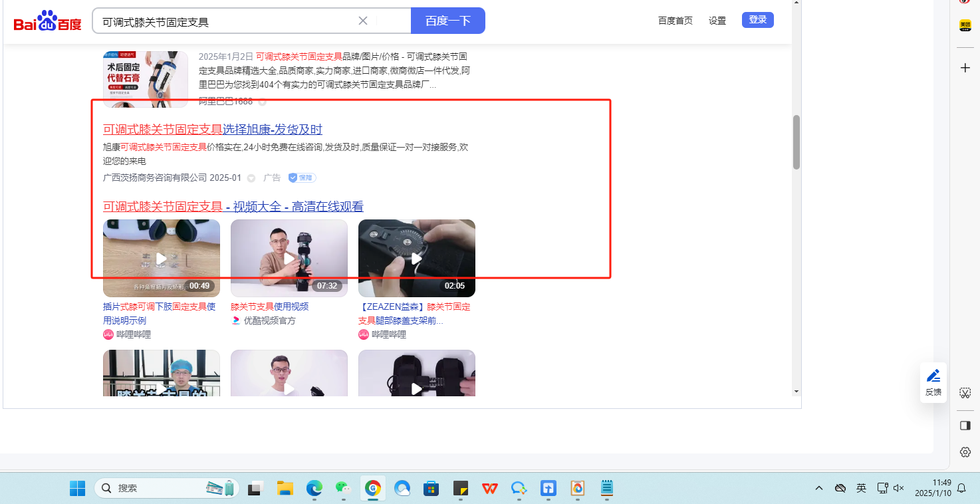Open WeChat from the taskbar
The height and width of the screenshot is (504, 980).
pos(344,488)
